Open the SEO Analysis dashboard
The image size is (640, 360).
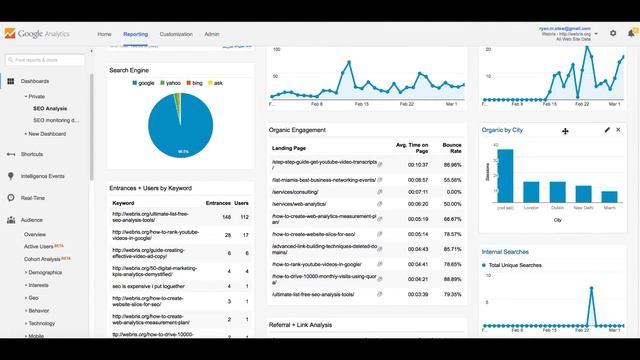(50, 109)
